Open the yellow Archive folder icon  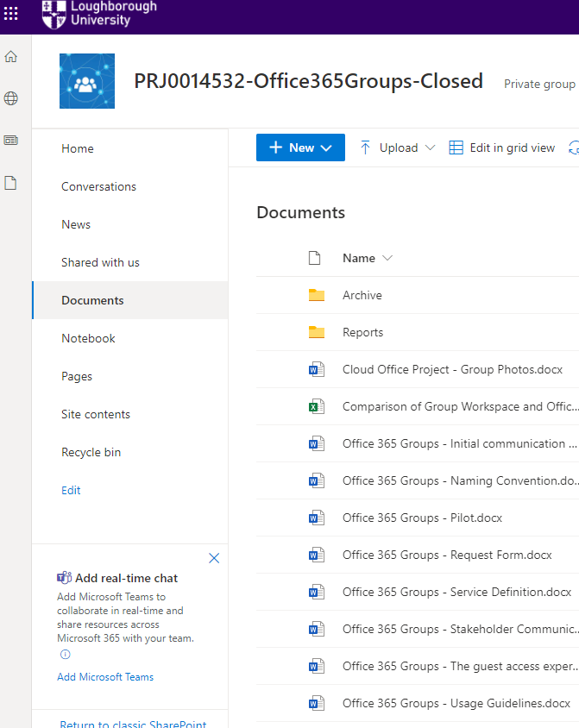point(316,294)
